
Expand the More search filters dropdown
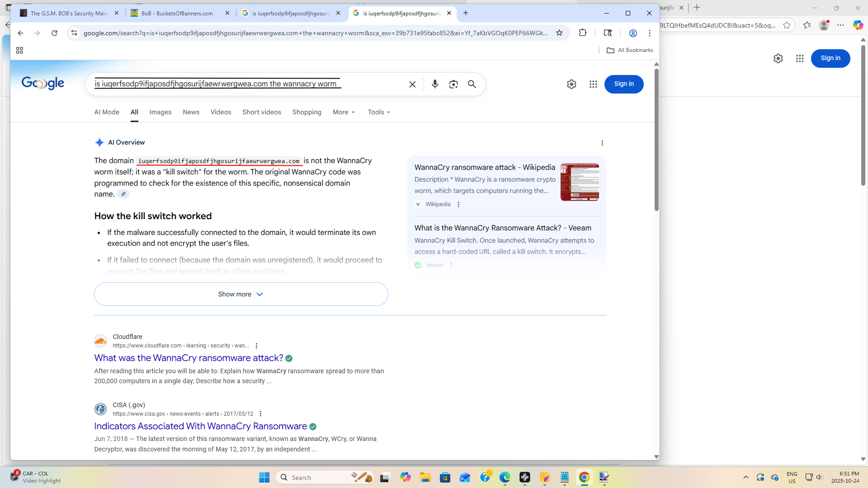344,112
